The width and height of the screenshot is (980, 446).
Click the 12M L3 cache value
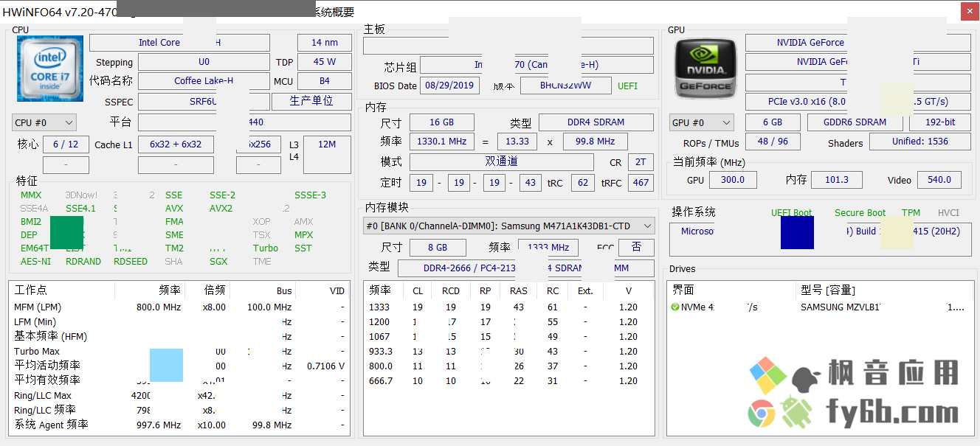click(x=327, y=154)
